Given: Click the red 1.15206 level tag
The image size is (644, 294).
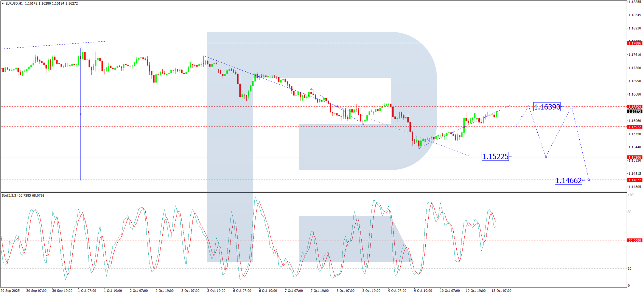Looking at the screenshot, I should point(635,158).
